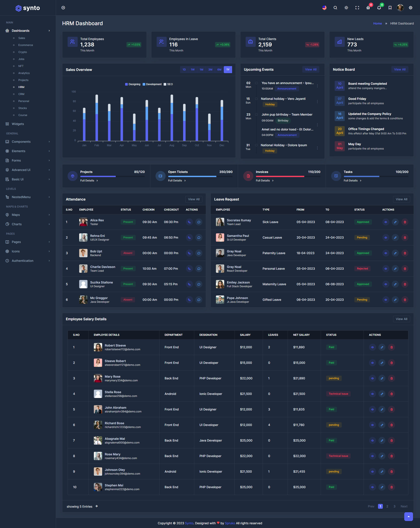This screenshot has width=420, height=528.
Task: Enter fullscreen mode via header icon
Action: click(x=357, y=8)
